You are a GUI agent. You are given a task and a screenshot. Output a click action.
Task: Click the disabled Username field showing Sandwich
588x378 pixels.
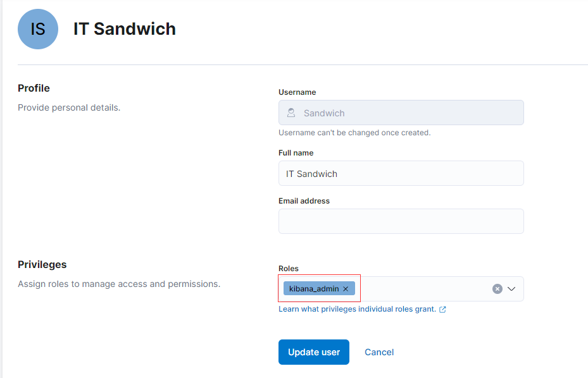click(x=401, y=113)
